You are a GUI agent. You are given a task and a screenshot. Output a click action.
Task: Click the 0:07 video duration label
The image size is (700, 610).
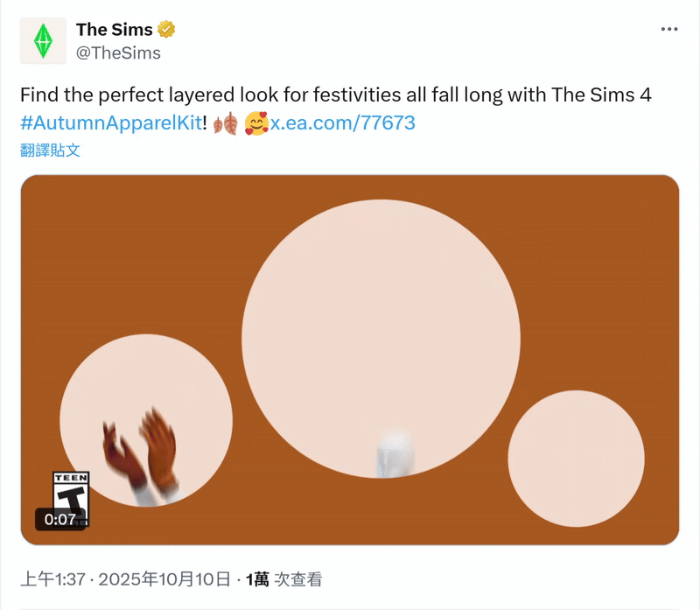point(60,519)
